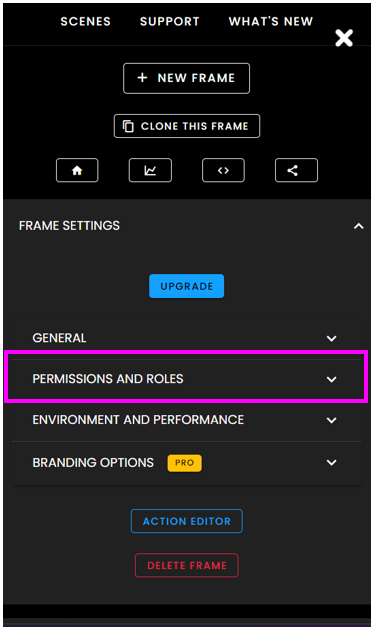Expand Environment and Performance chevron

[x=332, y=421]
